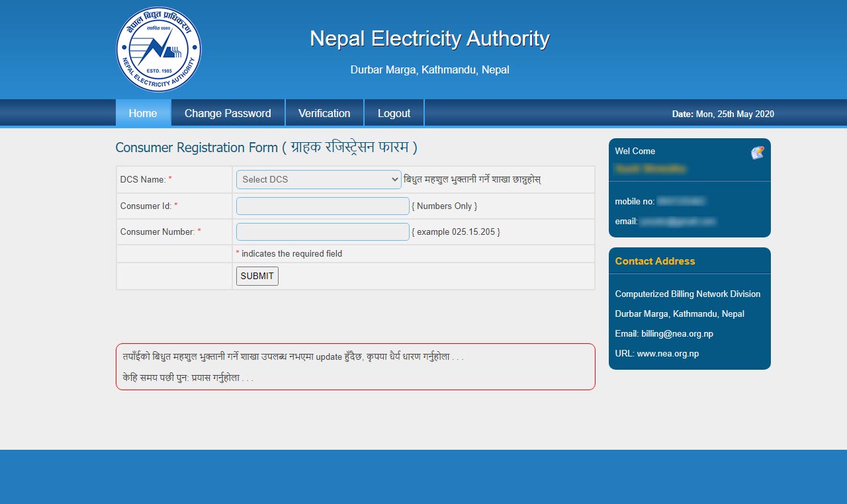Click the Numbers Only hint text
The height and width of the screenshot is (504, 847).
[444, 206]
